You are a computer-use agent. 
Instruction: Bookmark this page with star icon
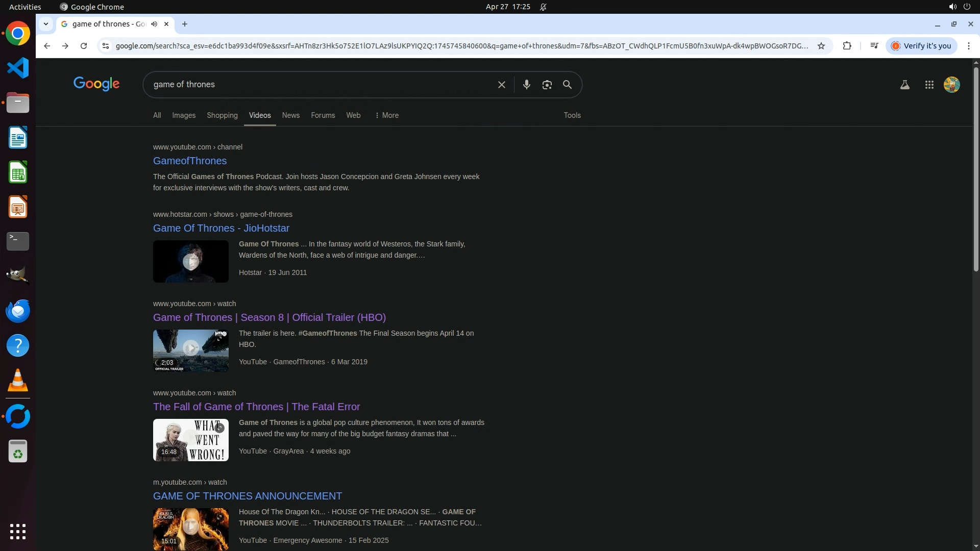[x=821, y=46]
